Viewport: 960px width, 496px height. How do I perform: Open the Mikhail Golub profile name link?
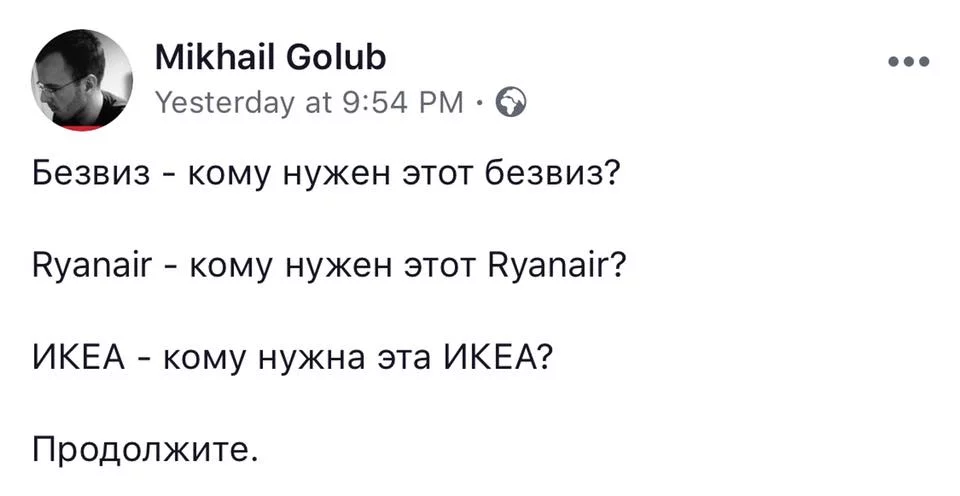click(270, 60)
